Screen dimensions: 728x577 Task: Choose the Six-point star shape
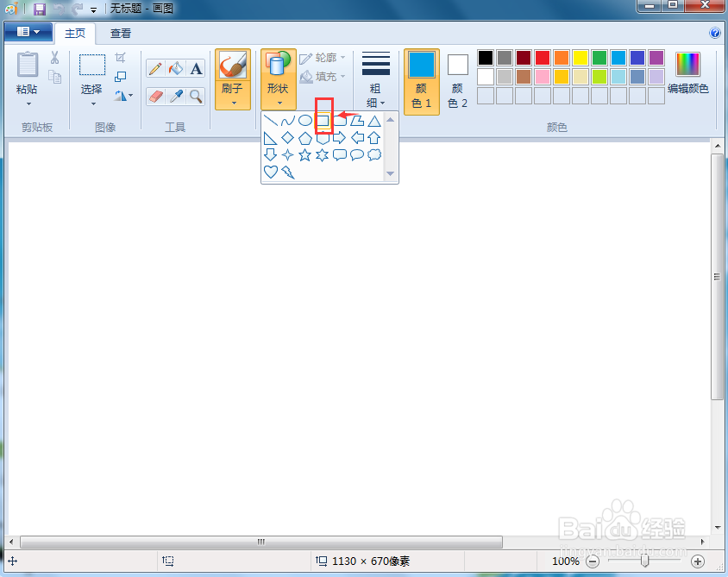point(323,154)
